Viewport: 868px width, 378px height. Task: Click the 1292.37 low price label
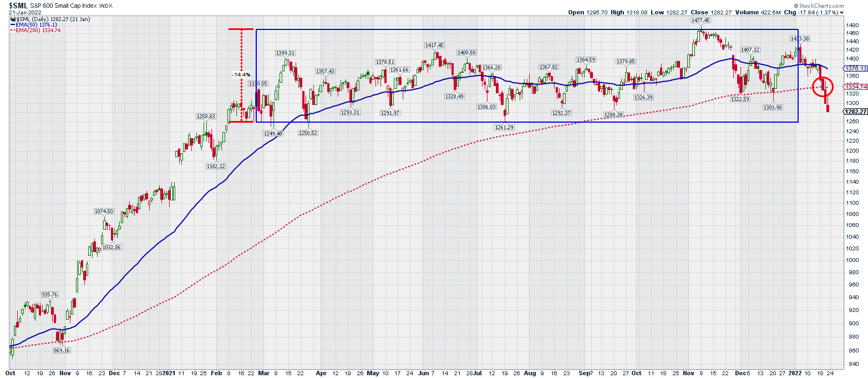point(561,113)
